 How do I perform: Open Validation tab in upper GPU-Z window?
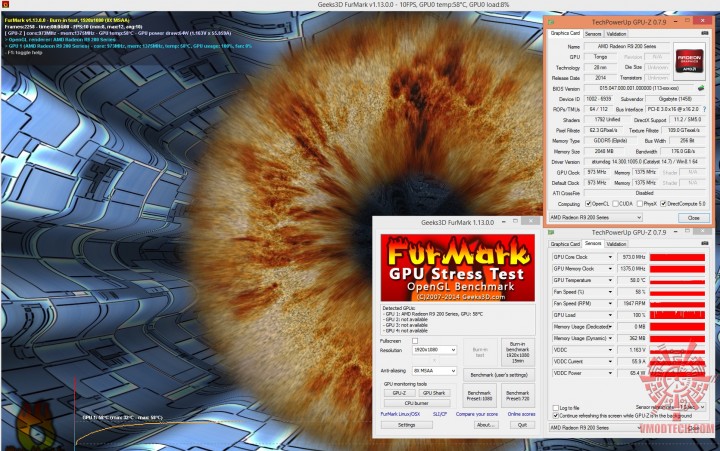(616, 34)
